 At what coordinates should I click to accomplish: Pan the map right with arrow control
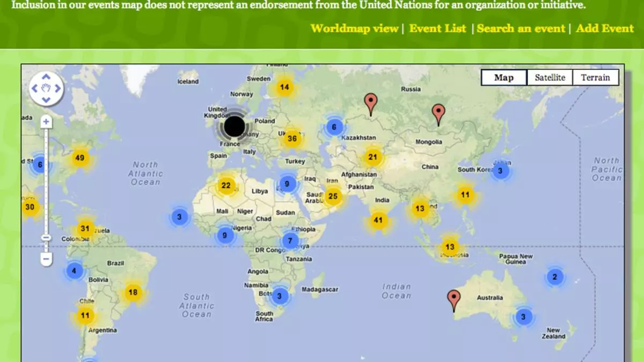point(57,88)
